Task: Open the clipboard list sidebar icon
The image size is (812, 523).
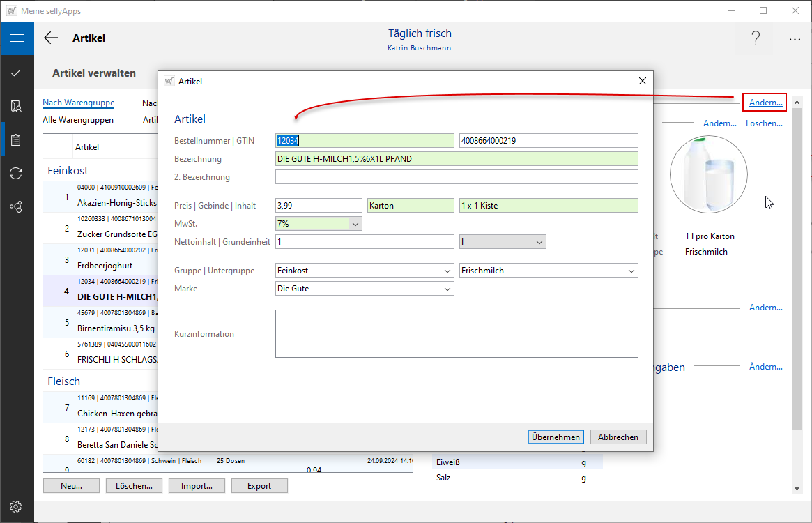Action: (17, 140)
